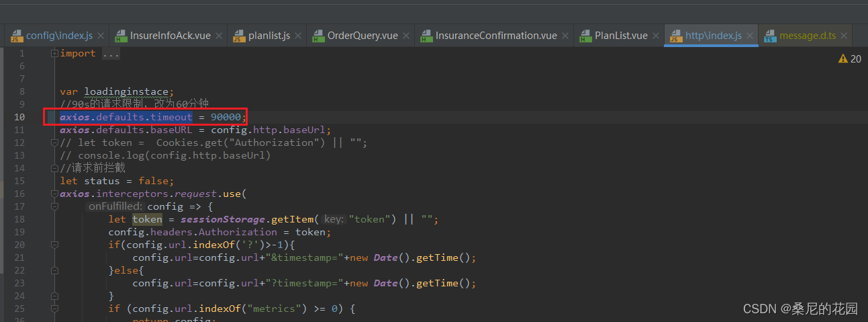Image resolution: width=868 pixels, height=322 pixels.
Task: Click the JS file icon on planlist.js tab
Action: pos(238,36)
